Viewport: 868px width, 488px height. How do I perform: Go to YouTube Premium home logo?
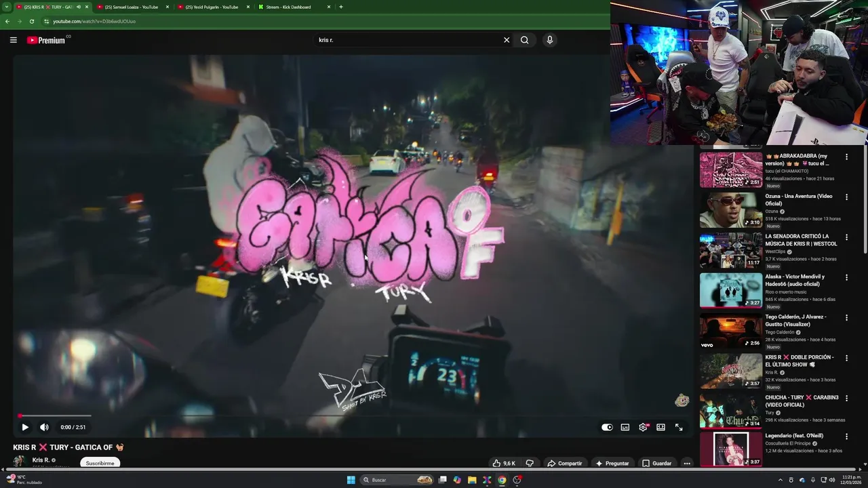(47, 40)
